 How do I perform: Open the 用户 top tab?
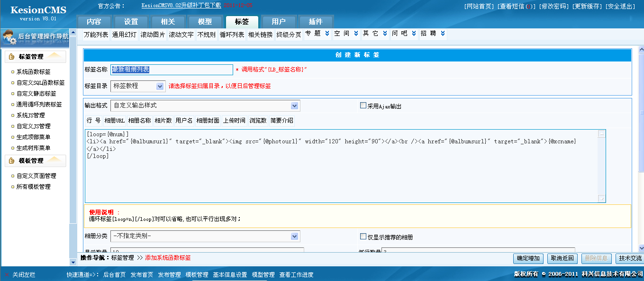point(279,22)
